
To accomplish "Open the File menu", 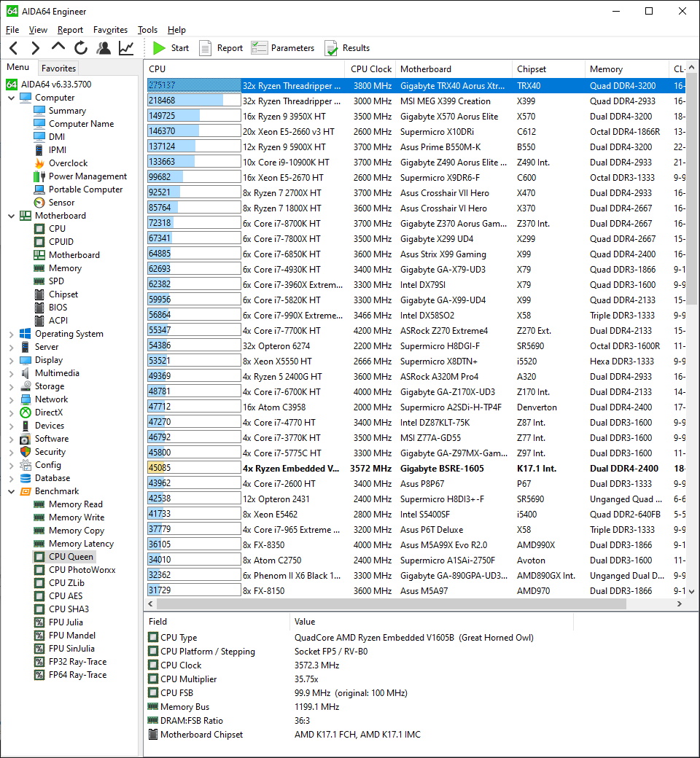I will tap(12, 30).
